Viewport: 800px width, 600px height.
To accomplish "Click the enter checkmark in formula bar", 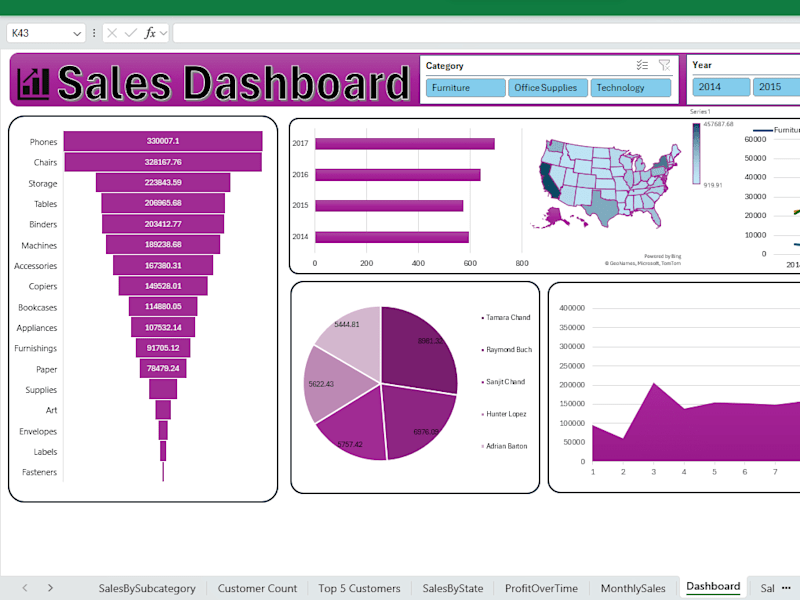I will point(131,33).
